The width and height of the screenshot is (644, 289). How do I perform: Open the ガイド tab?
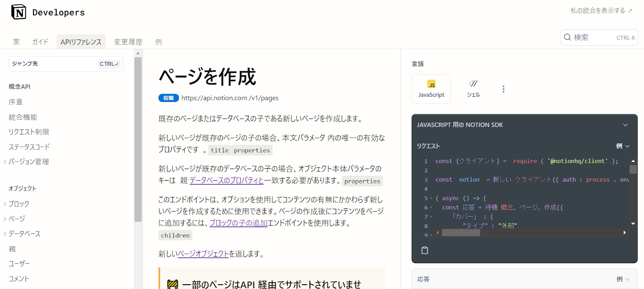click(x=40, y=42)
